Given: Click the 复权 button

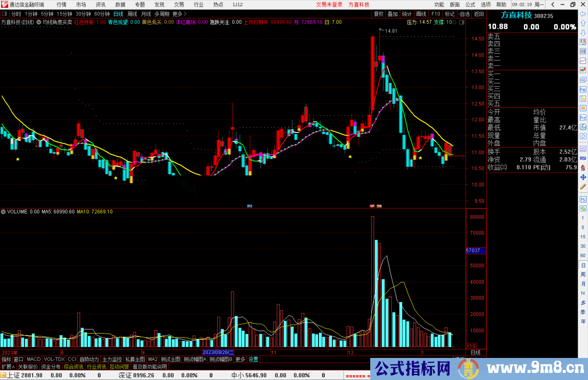Looking at the screenshot, I should click(x=378, y=14).
